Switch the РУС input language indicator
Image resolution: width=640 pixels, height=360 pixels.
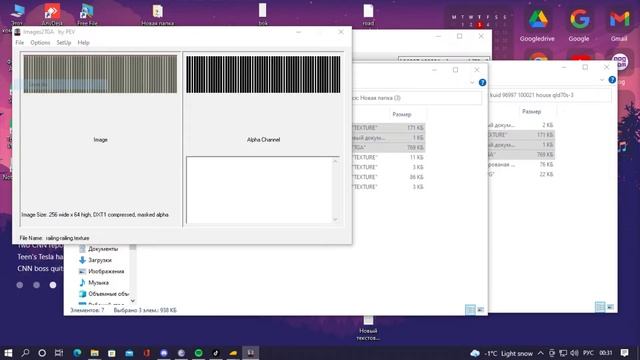[x=588, y=353]
